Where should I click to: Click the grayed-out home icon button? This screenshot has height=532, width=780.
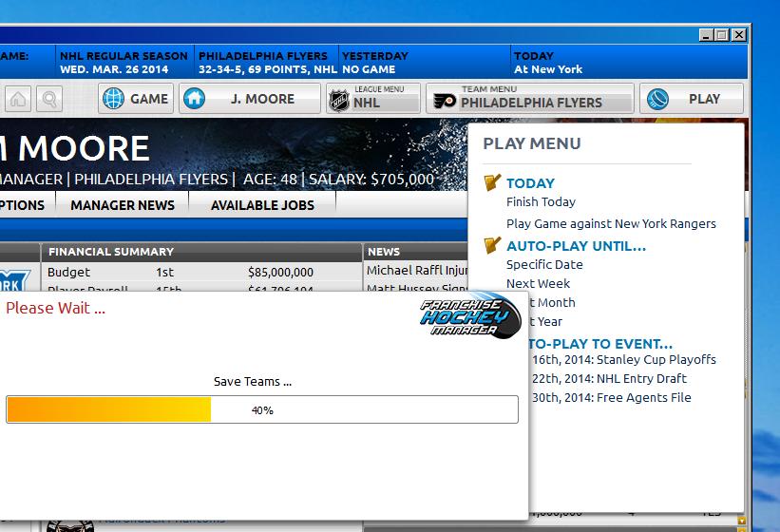pos(18,99)
